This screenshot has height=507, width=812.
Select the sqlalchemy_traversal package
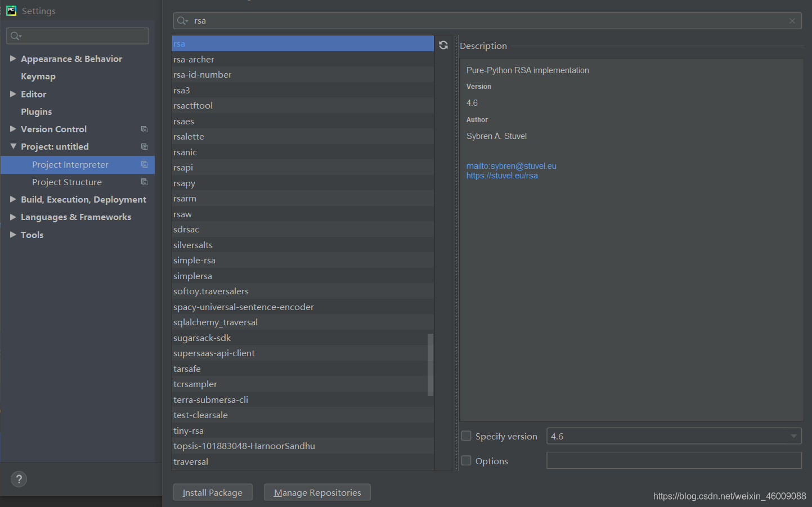303,322
